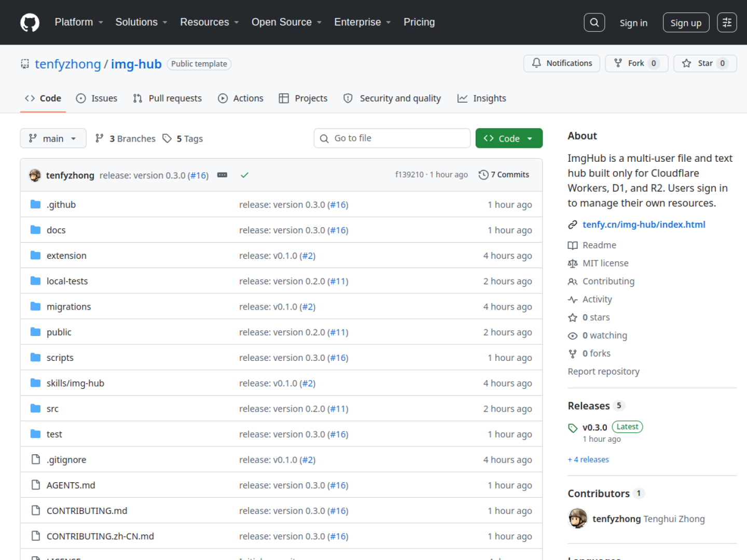Switch to the Actions tab
747x560 pixels.
pyautogui.click(x=241, y=98)
